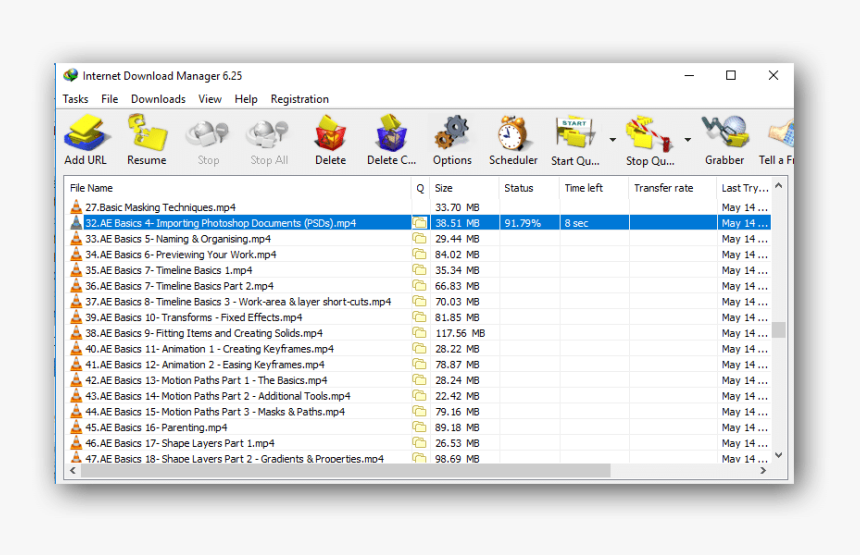Select file 32.AE Basics 4- Importing Photoshop Documents
This screenshot has height=555, width=860.
[220, 223]
